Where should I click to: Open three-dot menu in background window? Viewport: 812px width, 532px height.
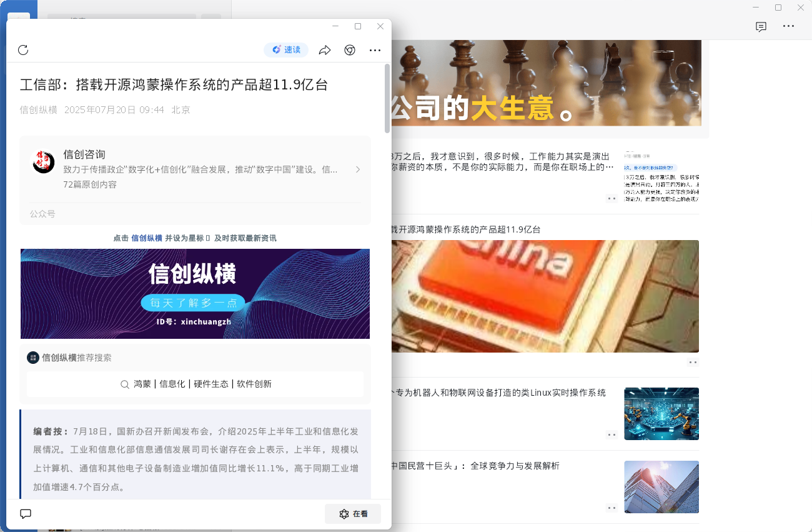pyautogui.click(x=789, y=26)
